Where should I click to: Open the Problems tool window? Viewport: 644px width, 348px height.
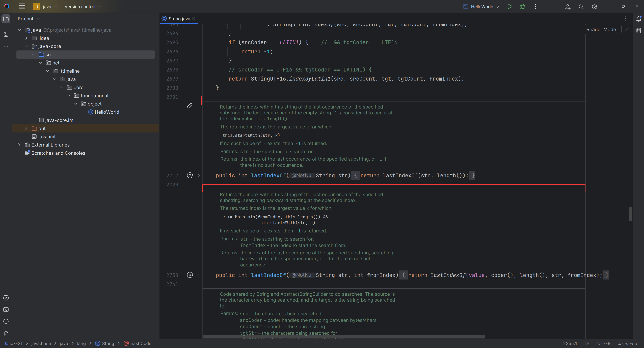6,321
